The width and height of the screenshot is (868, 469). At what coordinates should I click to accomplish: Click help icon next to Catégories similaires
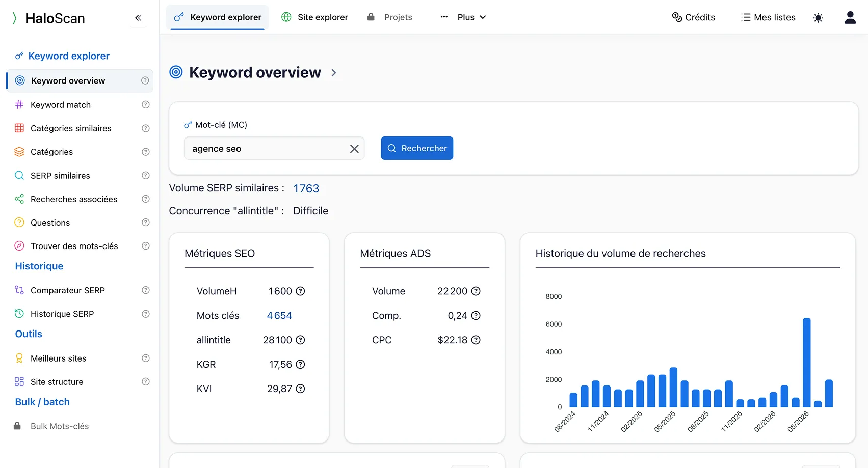click(145, 128)
